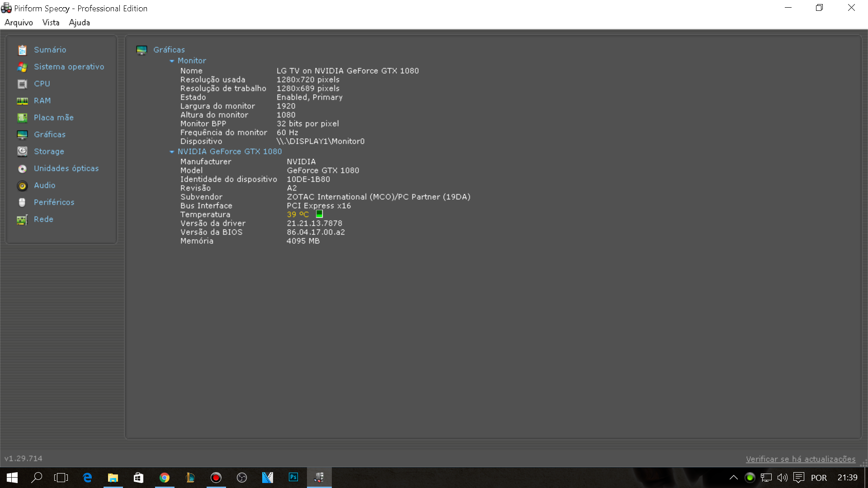Switch to Google Chrome in taskbar

coord(165,478)
